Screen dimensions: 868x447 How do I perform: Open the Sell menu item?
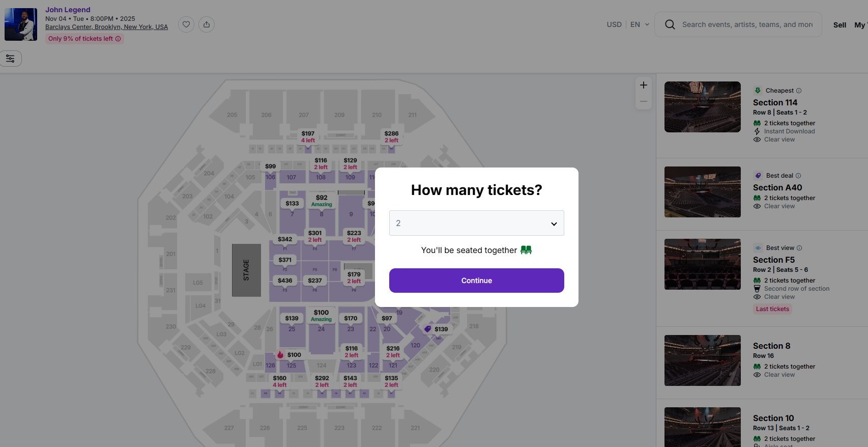[840, 25]
